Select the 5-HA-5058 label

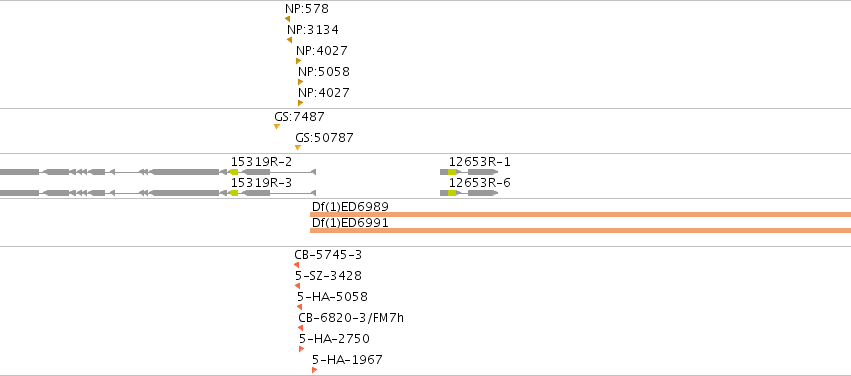(332, 297)
